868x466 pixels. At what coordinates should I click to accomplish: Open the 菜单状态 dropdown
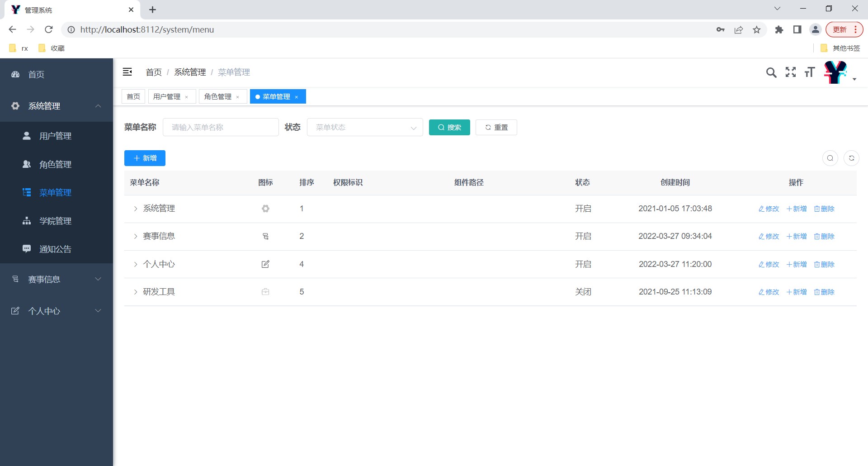tap(365, 127)
